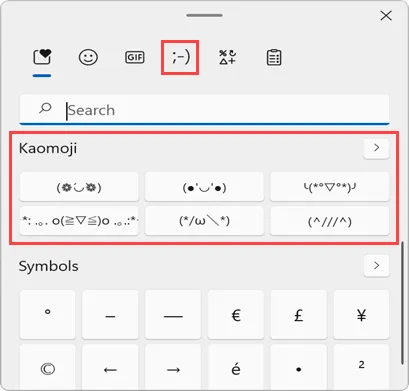Expand the Symbols section arrow
Screen dimensions: 409x391
pos(376,265)
